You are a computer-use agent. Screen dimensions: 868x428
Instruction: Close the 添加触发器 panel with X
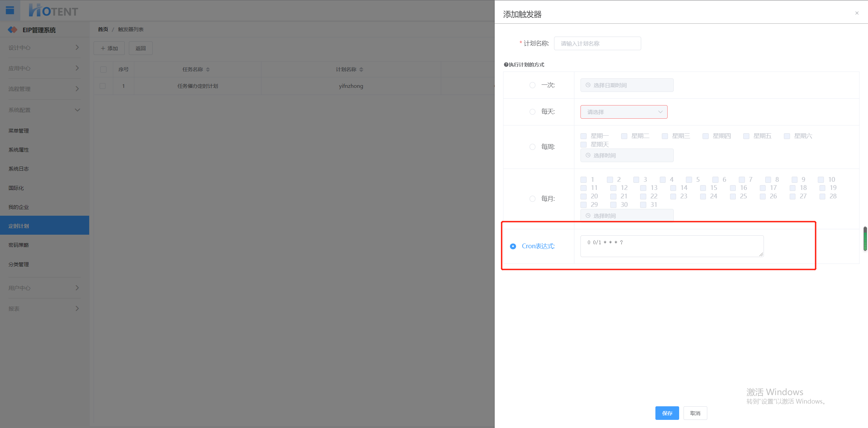click(x=857, y=13)
